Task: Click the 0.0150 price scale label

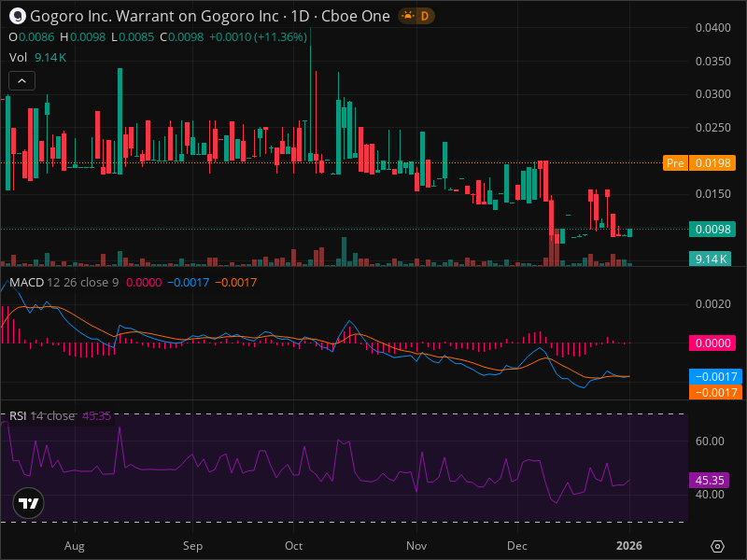Action: [x=713, y=194]
